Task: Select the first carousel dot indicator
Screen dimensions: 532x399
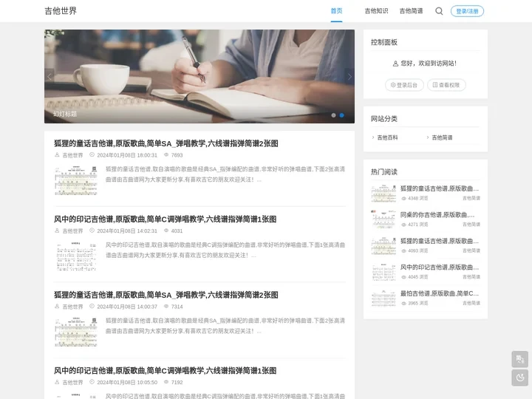Action: point(333,115)
